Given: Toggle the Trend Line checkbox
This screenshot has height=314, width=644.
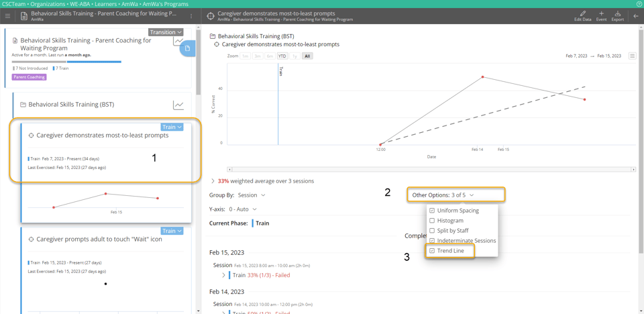Looking at the screenshot, I should (432, 251).
